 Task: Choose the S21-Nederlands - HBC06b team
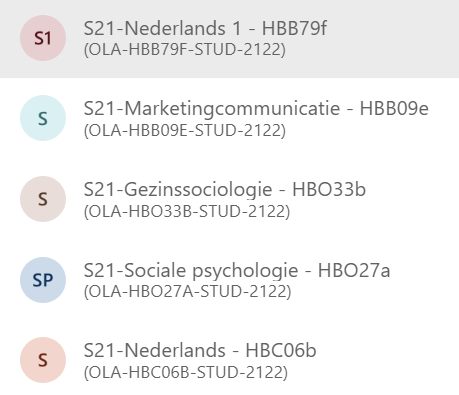point(200,351)
